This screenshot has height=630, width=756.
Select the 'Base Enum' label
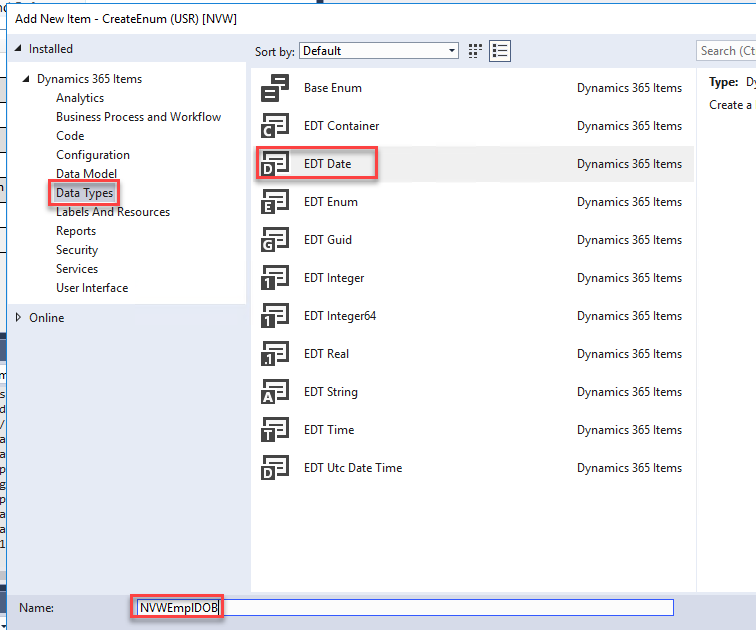coord(333,88)
